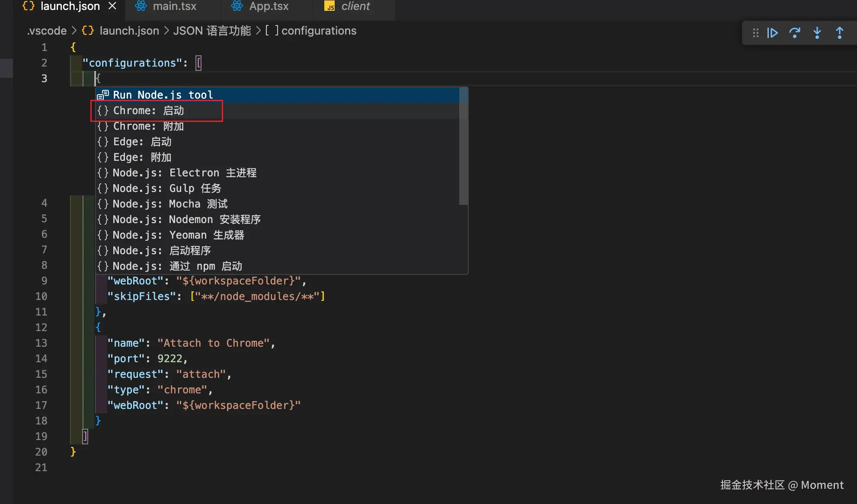Open the 'JSON 语言功能' breadcrumb dropdown
Viewport: 857px width, 504px height.
click(x=211, y=31)
